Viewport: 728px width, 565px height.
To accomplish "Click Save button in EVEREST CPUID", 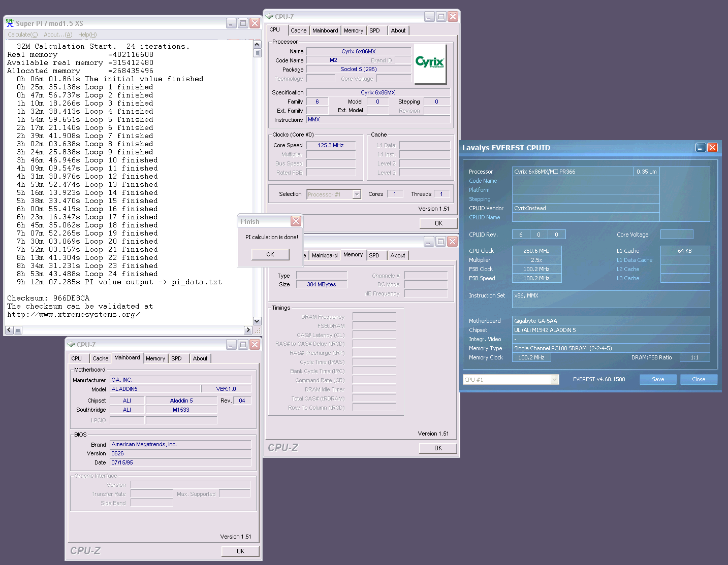I will (x=658, y=379).
